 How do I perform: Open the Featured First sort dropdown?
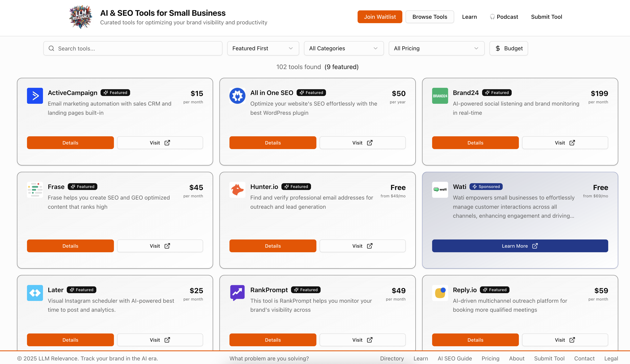(263, 48)
